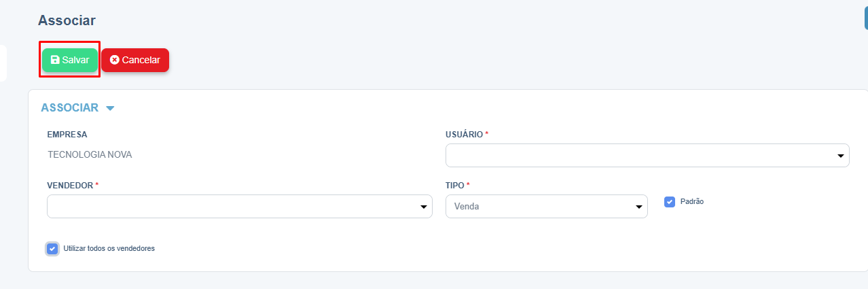Image resolution: width=868 pixels, height=289 pixels.
Task: Click the ASSOCIAR section header text
Action: click(70, 107)
